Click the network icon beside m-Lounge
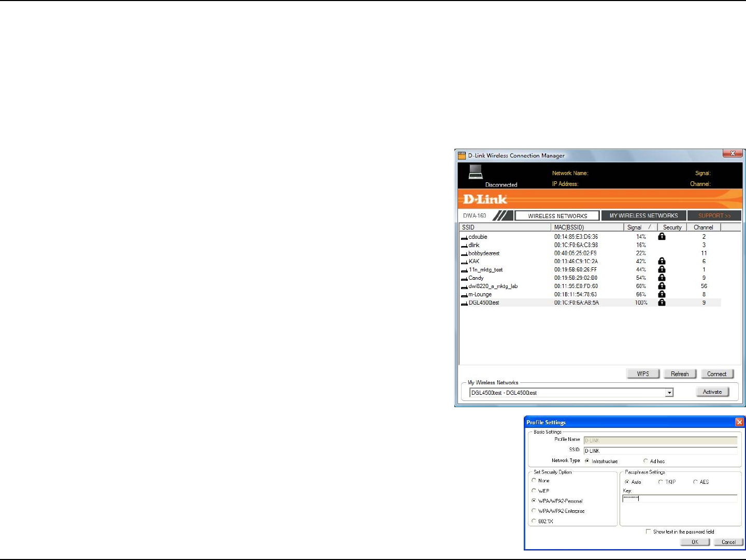746x560 pixels. (x=464, y=295)
